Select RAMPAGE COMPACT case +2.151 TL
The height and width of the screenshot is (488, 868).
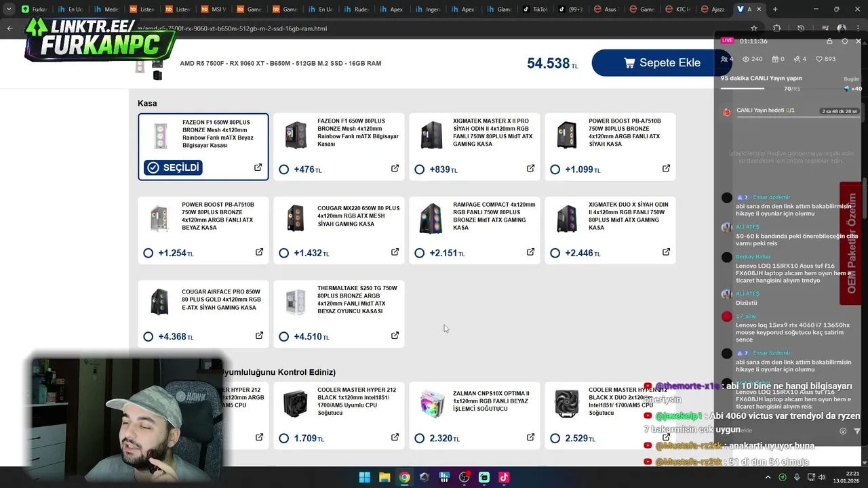[419, 253]
